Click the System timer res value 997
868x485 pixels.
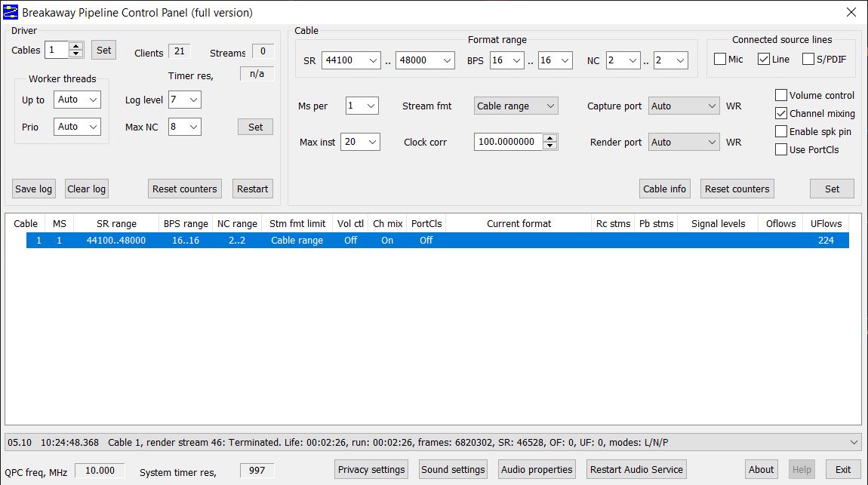click(257, 471)
